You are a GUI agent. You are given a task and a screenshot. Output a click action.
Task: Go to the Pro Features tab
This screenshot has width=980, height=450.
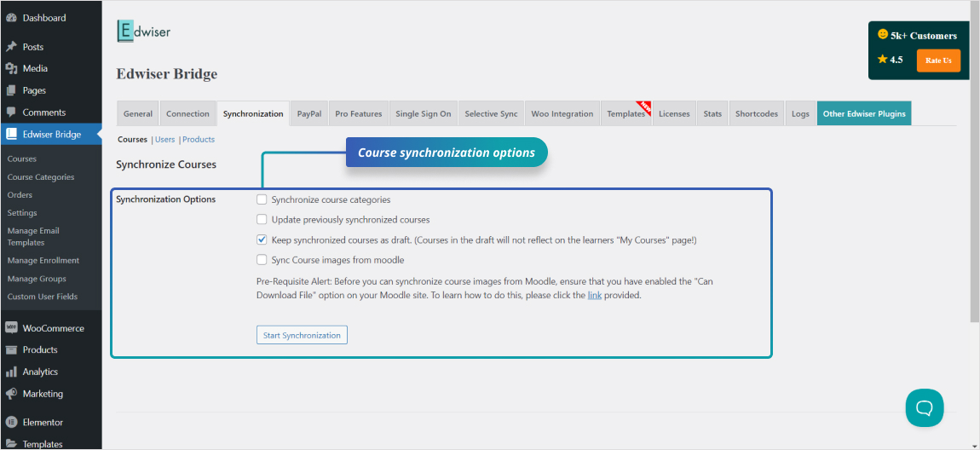coord(359,113)
